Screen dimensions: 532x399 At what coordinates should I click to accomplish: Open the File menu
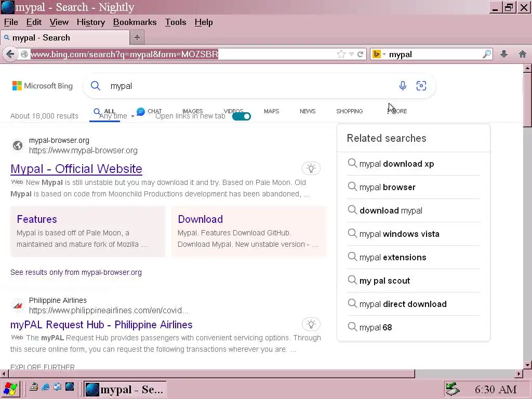(11, 22)
